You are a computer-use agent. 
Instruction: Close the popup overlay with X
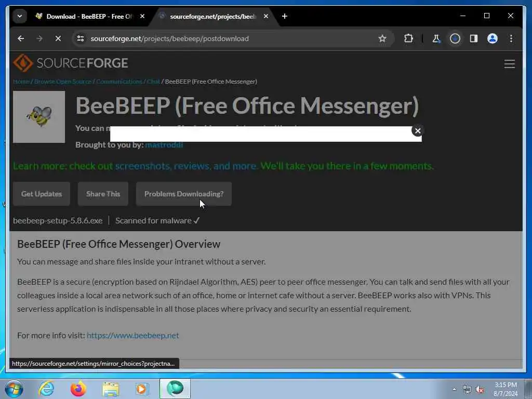(418, 130)
